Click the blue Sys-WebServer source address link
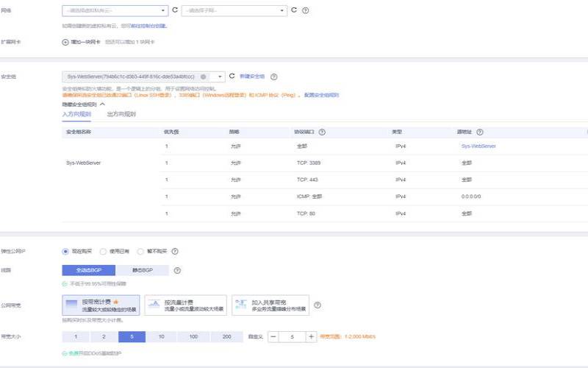Viewport: 588px width, 368px height. coord(478,146)
